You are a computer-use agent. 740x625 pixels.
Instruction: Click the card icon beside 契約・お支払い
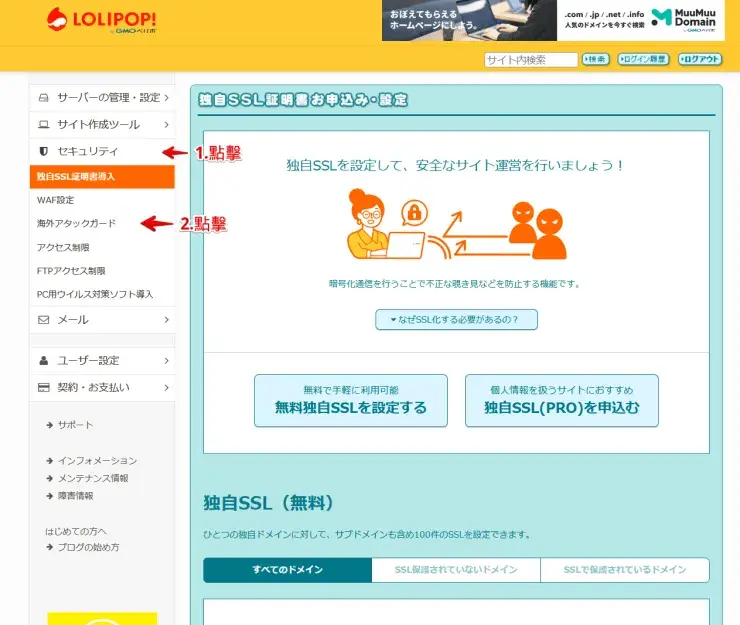(43, 388)
